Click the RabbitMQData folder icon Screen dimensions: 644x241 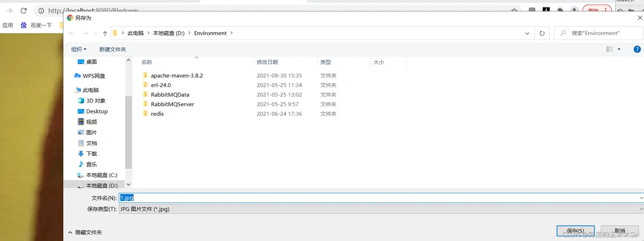(x=145, y=94)
